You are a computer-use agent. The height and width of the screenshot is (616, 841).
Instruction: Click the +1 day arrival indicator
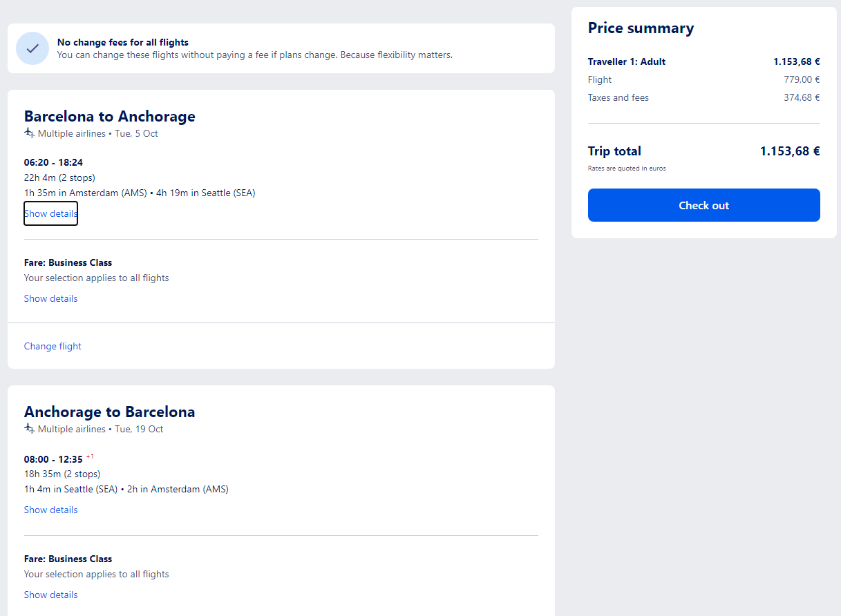[x=90, y=456]
